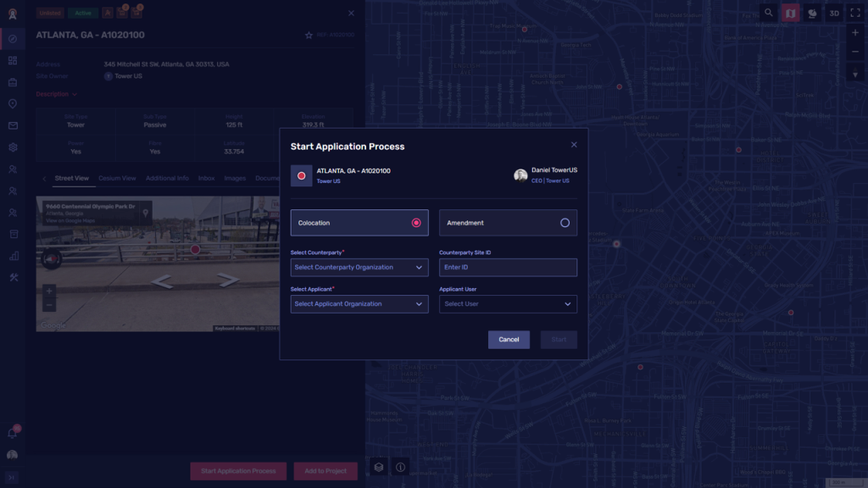Image resolution: width=868 pixels, height=488 pixels.
Task: Toggle the 3D map view
Action: (x=834, y=13)
